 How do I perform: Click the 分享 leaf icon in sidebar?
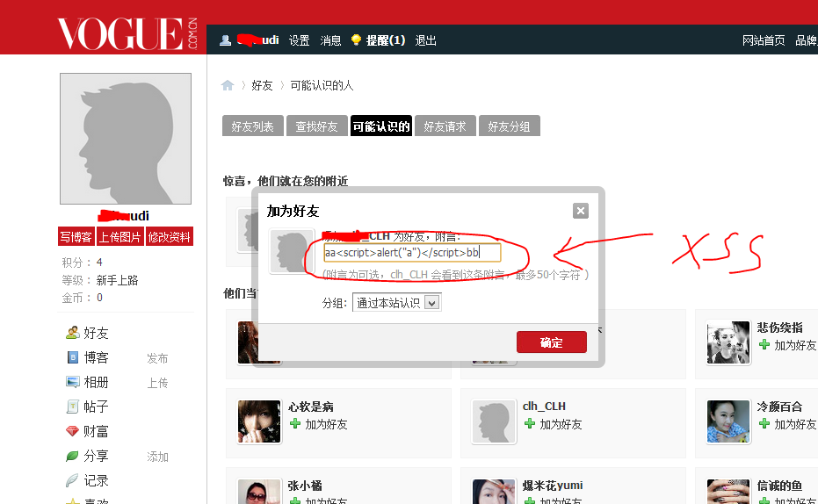[73, 456]
